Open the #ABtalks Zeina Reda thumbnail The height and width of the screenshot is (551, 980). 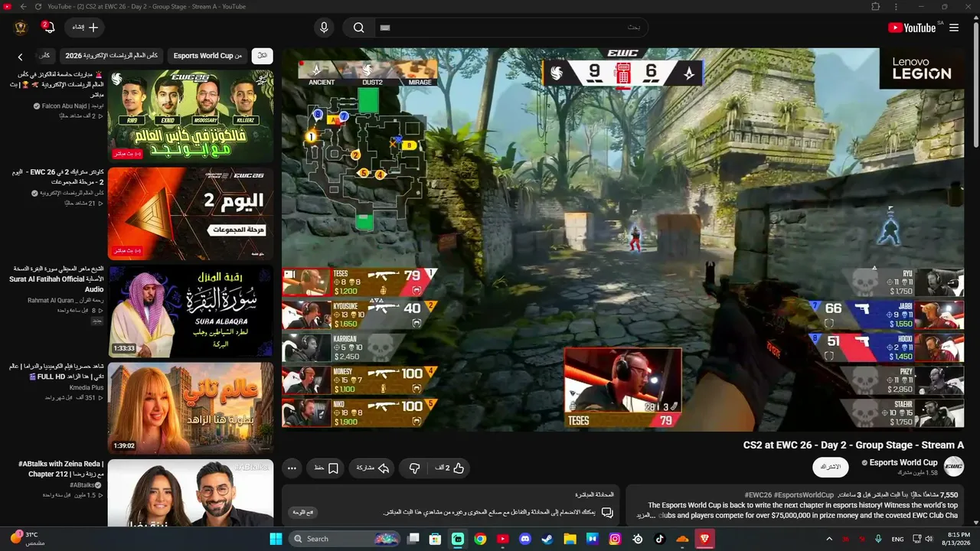click(191, 493)
